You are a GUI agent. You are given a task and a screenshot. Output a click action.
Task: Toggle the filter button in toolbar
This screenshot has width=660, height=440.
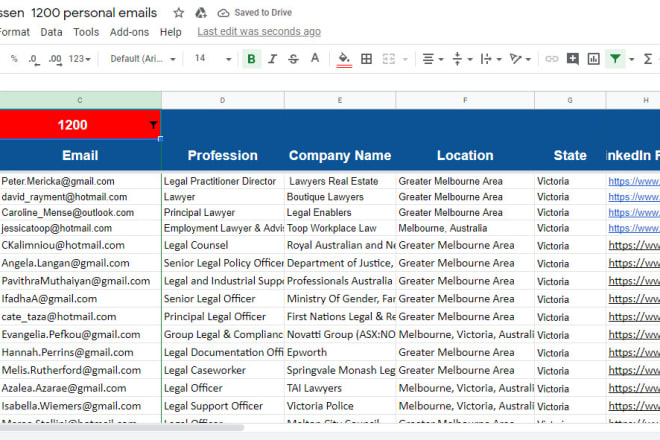point(615,59)
